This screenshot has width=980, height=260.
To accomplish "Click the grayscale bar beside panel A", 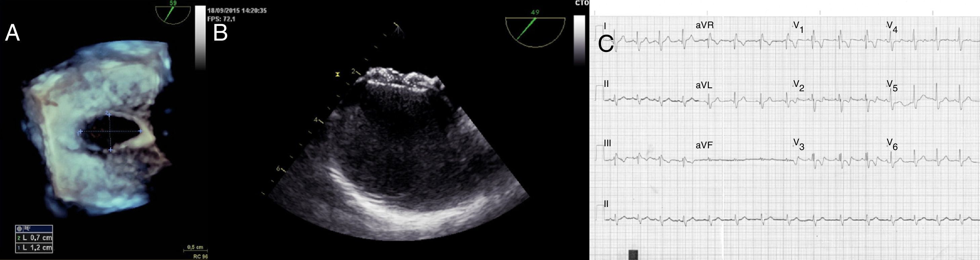I will [200, 38].
